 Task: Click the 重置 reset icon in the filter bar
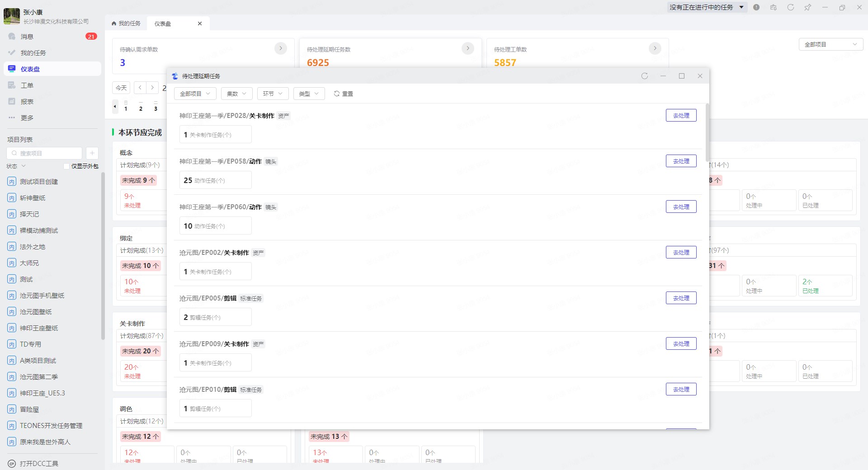tap(337, 94)
